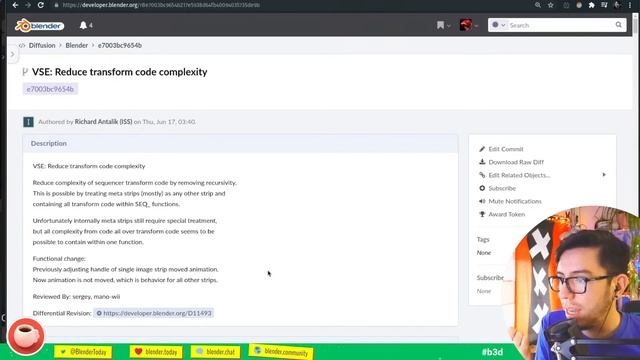Image resolution: width=640 pixels, height=360 pixels.
Task: Click the coffee cup overlay icon
Action: tap(26, 336)
